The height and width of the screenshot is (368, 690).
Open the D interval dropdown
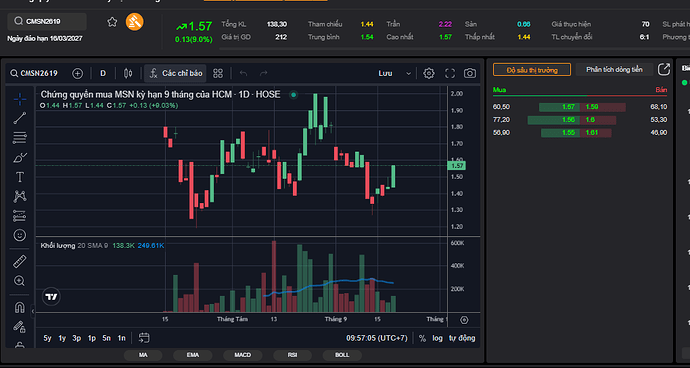pyautogui.click(x=103, y=74)
